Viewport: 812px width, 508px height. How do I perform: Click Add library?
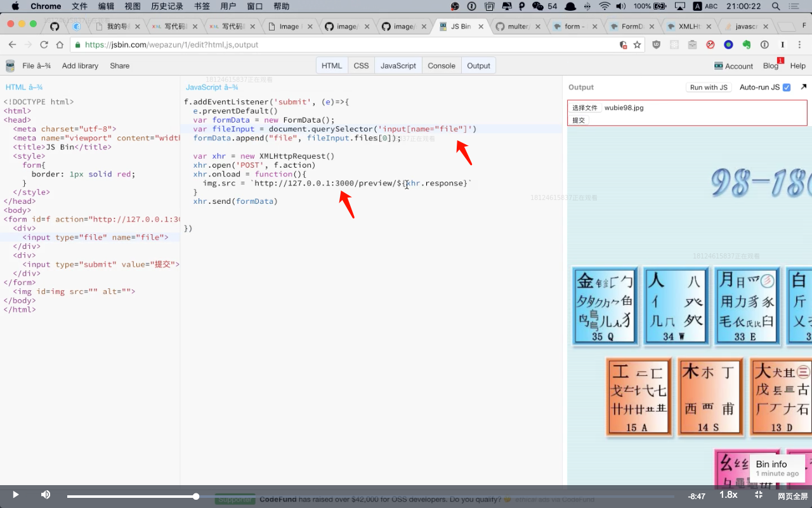coord(80,65)
